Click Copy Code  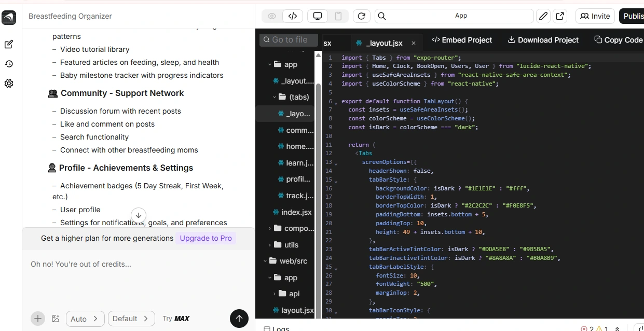pos(618,40)
